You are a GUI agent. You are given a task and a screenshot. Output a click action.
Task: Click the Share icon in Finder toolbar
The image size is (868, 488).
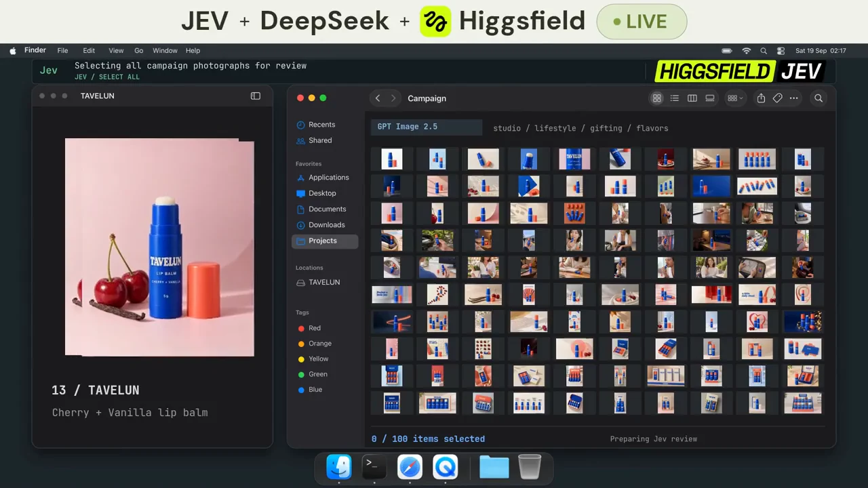click(x=761, y=98)
